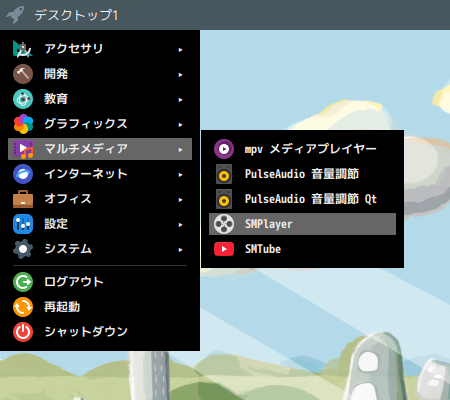Expand the インターネット submenu arrow
Screen dimensions: 450x400
180,175
